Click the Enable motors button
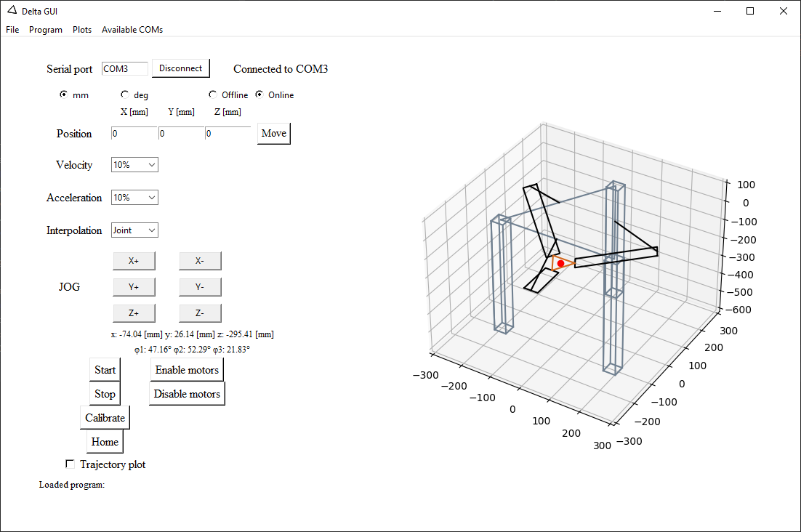Image resolution: width=801 pixels, height=532 pixels. pyautogui.click(x=187, y=370)
